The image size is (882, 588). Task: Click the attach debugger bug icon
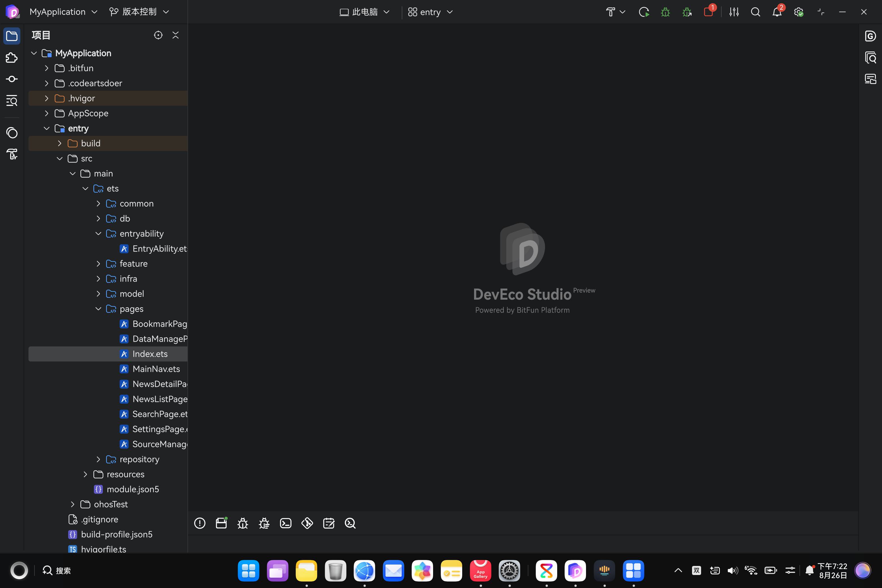pos(687,12)
